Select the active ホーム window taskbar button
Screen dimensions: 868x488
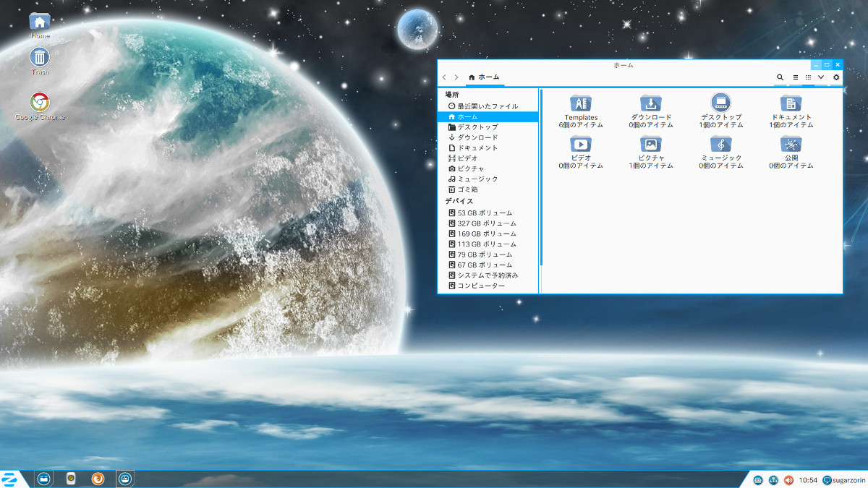[125, 479]
